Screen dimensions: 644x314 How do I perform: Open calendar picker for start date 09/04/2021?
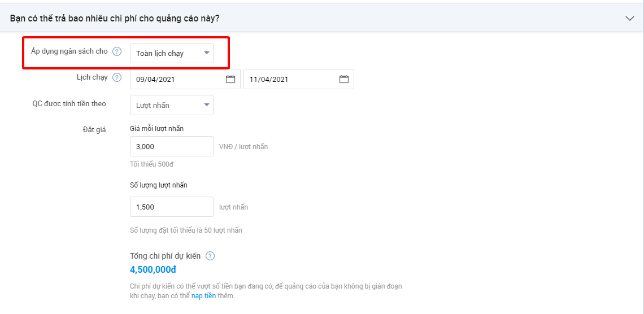click(x=230, y=79)
